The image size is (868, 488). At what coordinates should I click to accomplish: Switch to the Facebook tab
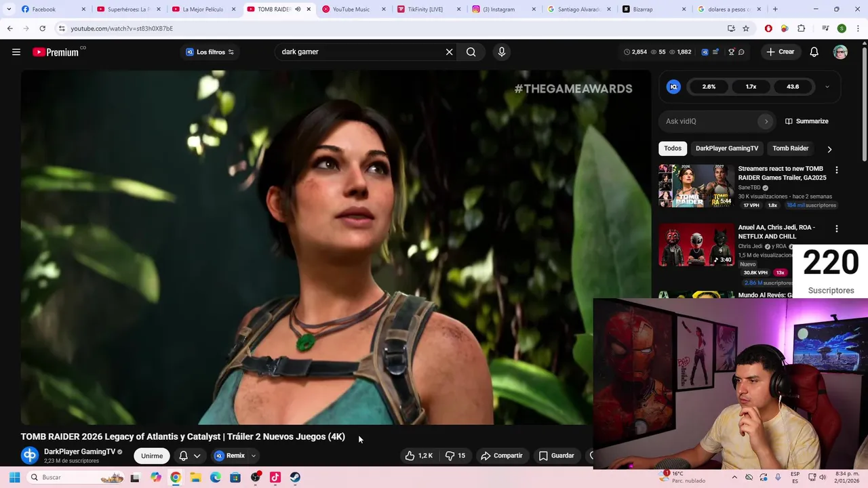tap(54, 9)
